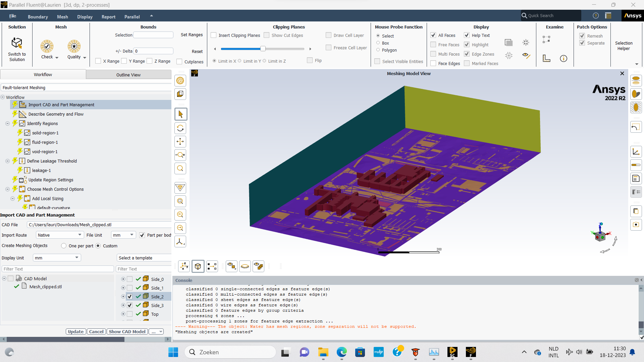Click the Show CAD Model button

127,331
